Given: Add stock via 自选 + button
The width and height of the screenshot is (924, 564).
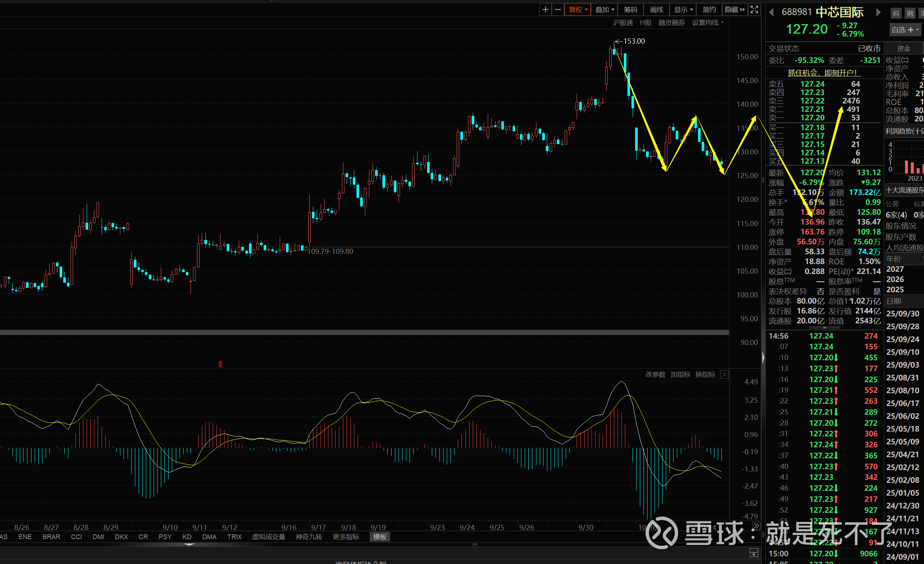Looking at the screenshot, I should coord(905,30).
